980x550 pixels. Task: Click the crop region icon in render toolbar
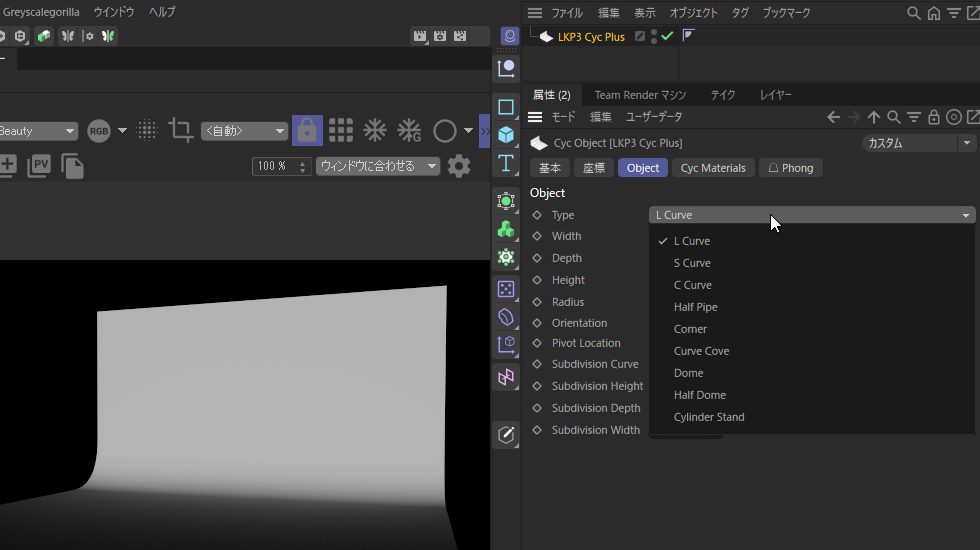coord(180,130)
